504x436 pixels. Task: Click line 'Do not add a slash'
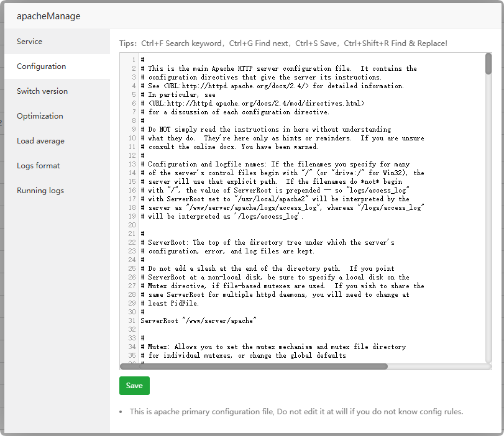(x=267, y=268)
